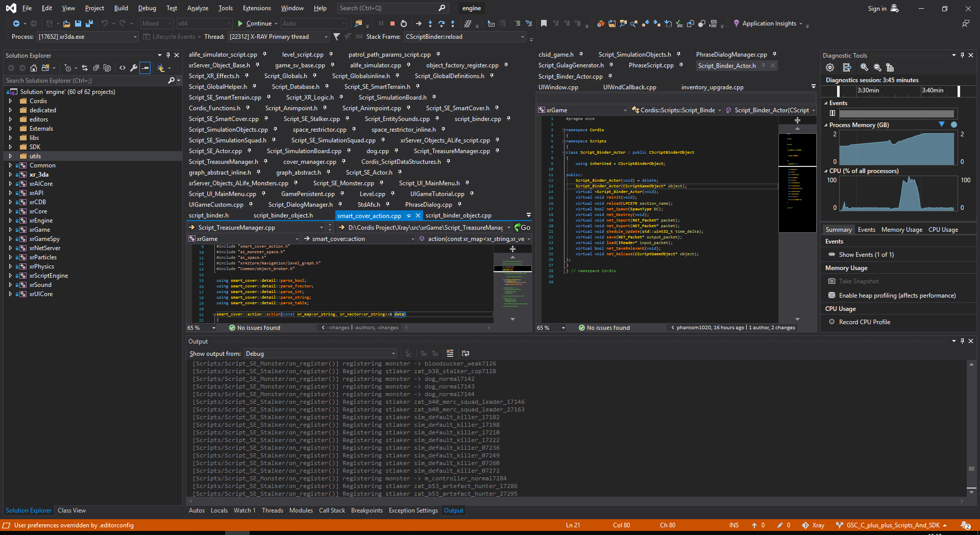980x535 pixels.
Task: Show All Files in Solution Explorer
Action: point(107,68)
